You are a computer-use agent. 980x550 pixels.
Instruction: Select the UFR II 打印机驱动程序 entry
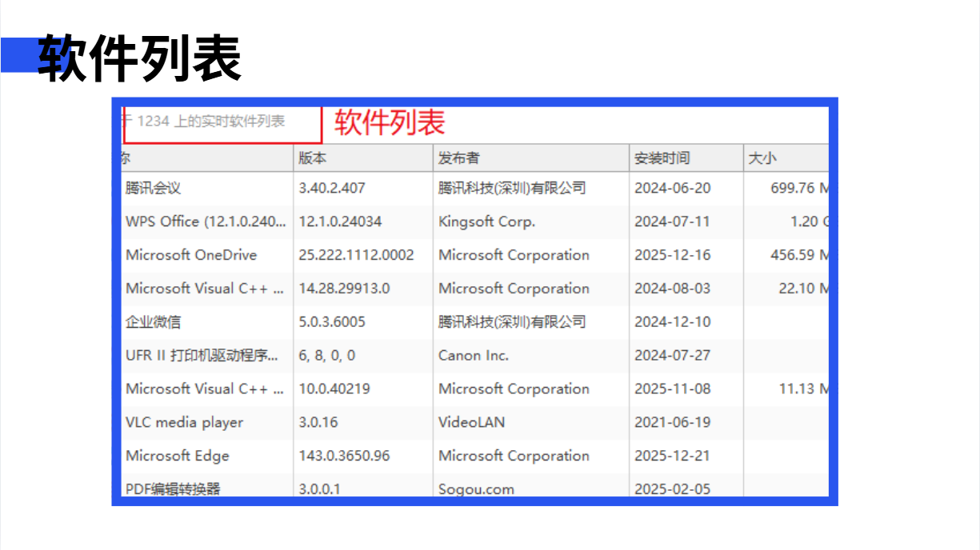click(202, 356)
